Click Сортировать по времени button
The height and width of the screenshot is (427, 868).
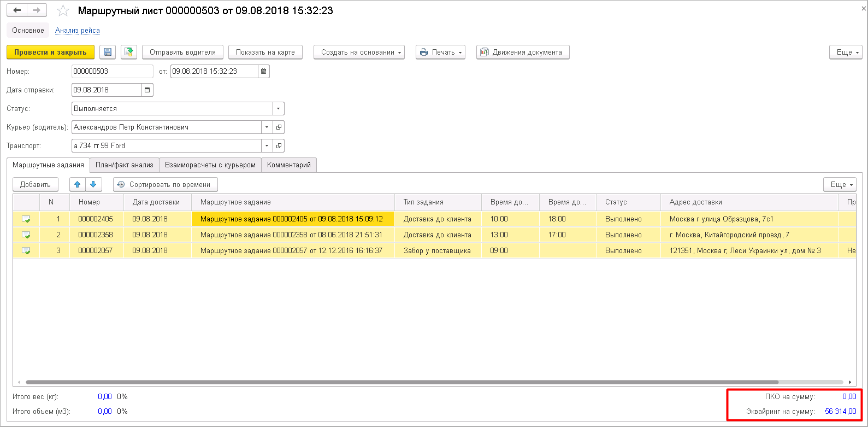tap(166, 184)
